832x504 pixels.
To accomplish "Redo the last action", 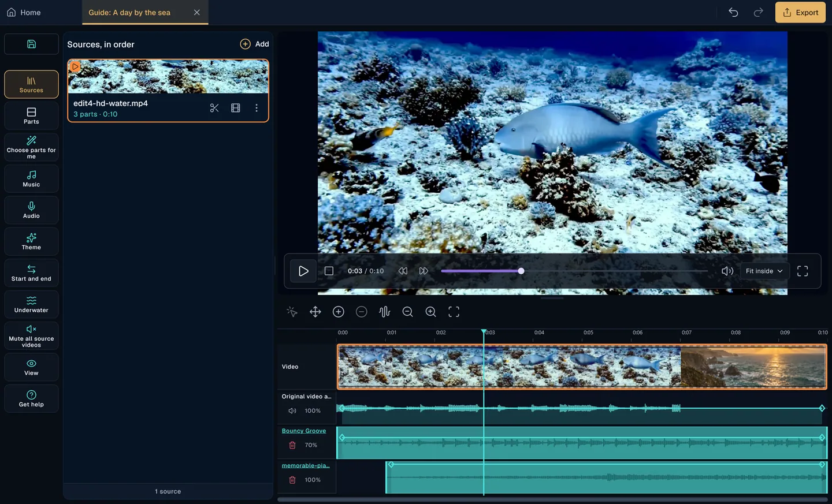I will (759, 12).
